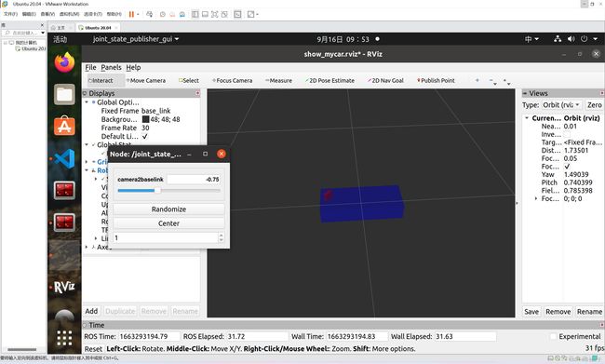Click the Add display button
The image size is (605, 364).
pyautogui.click(x=91, y=311)
